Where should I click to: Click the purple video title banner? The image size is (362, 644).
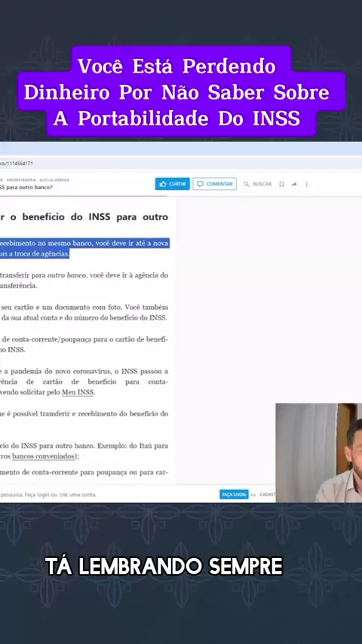pyautogui.click(x=181, y=92)
